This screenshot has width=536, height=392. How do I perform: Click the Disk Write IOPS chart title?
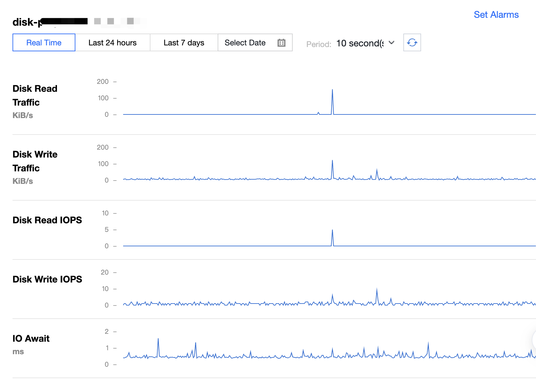[x=47, y=279]
